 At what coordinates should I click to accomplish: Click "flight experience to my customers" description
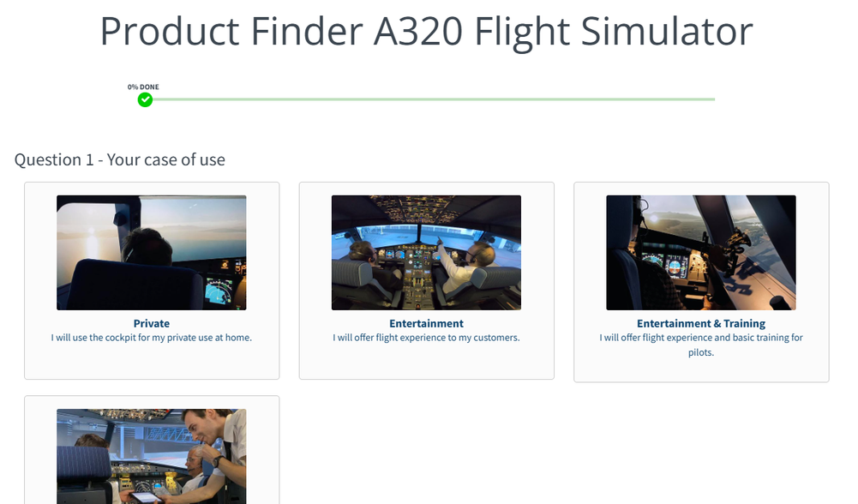click(x=426, y=338)
